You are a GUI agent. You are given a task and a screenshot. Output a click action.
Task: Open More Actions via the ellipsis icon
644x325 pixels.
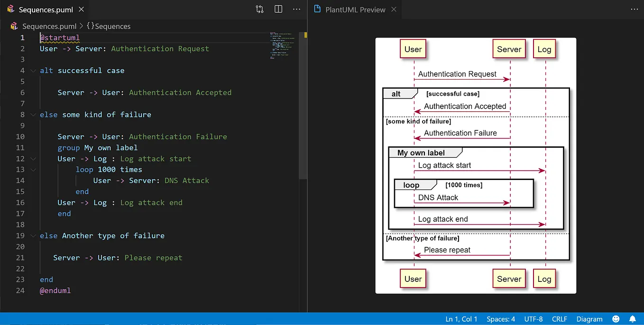296,9
